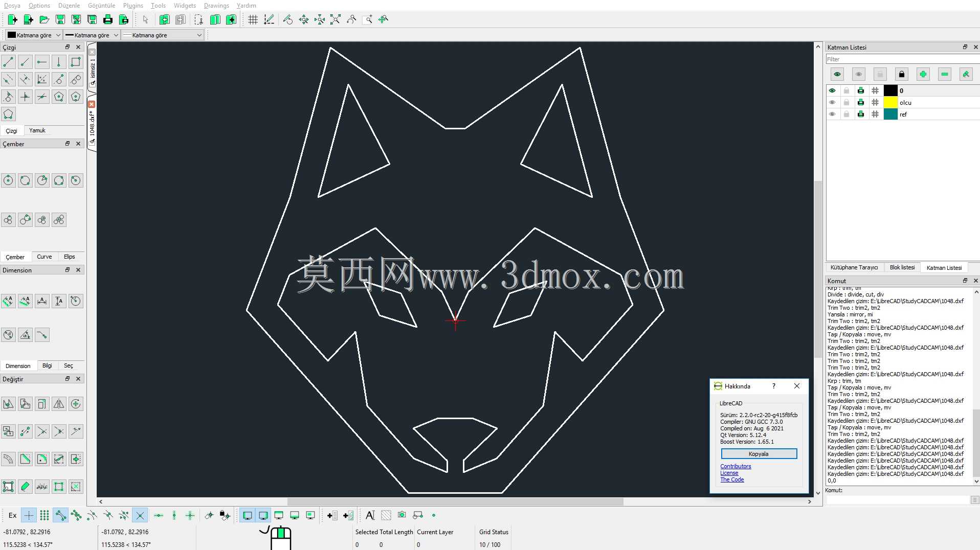Click the Add layer plus icon

coord(923,75)
